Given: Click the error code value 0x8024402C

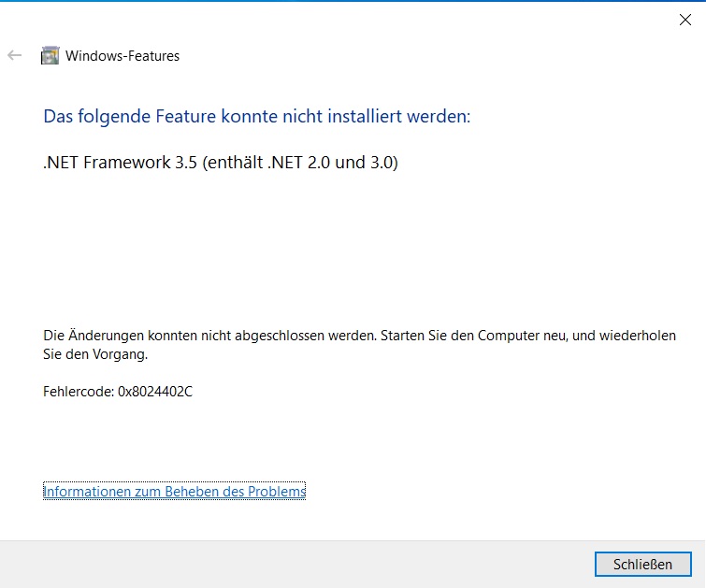Looking at the screenshot, I should pos(155,391).
